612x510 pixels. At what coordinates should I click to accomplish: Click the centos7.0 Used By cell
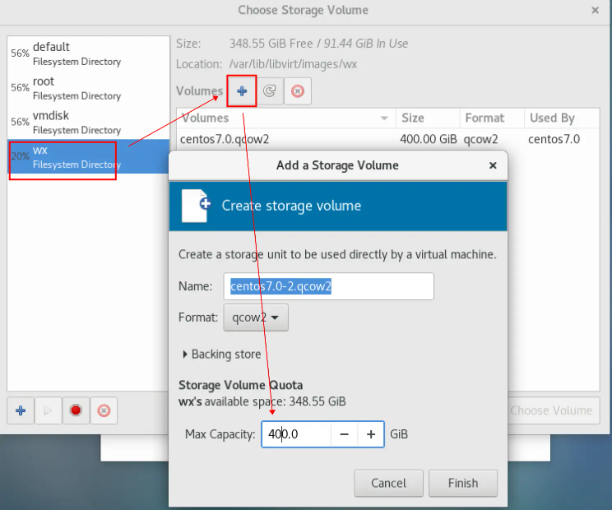(x=554, y=139)
